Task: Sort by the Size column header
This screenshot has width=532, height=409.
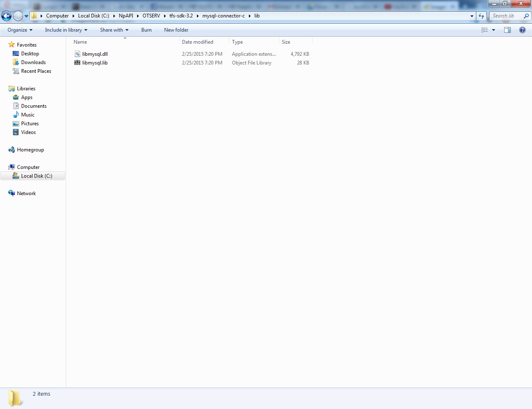Action: click(296, 42)
